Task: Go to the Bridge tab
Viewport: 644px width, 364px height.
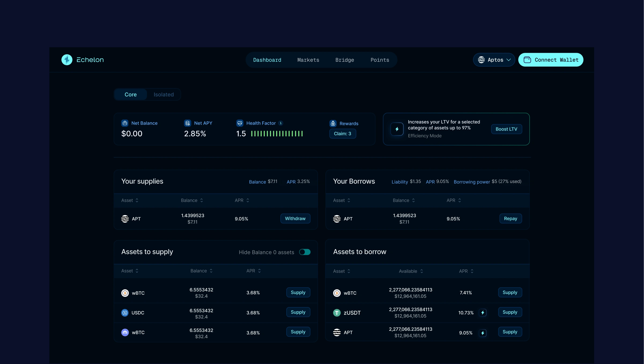Action: pos(345,60)
